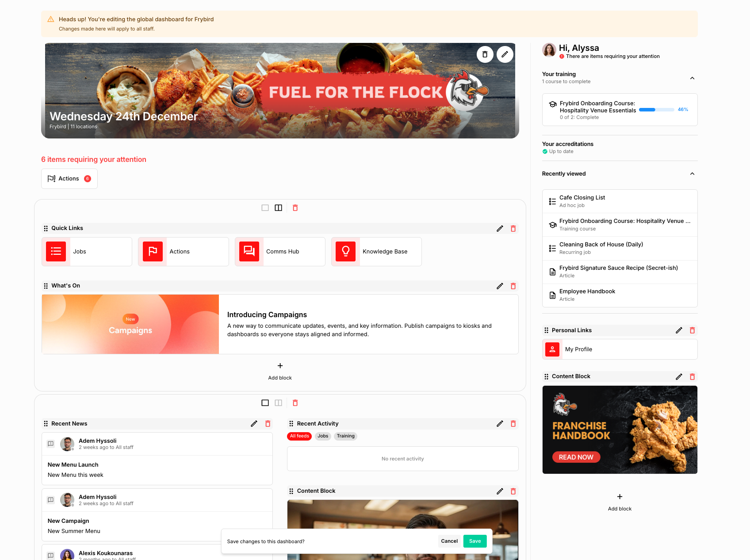Image resolution: width=750 pixels, height=560 pixels.
Task: Open the Frybird Onboarding Course training card
Action: (620, 110)
